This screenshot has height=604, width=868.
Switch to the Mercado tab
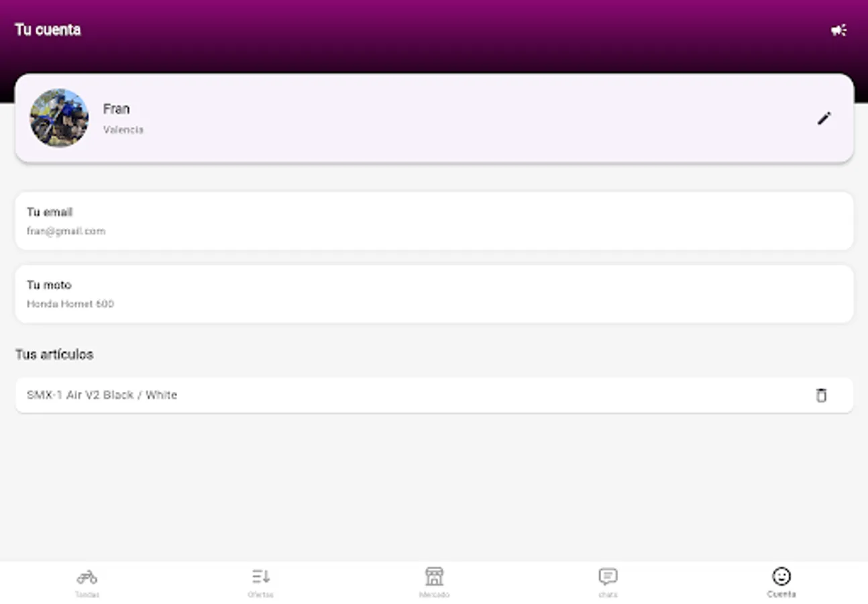434,581
